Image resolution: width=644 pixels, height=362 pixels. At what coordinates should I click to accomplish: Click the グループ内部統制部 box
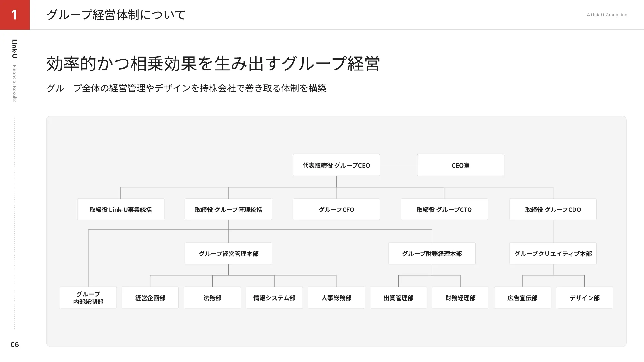click(88, 298)
